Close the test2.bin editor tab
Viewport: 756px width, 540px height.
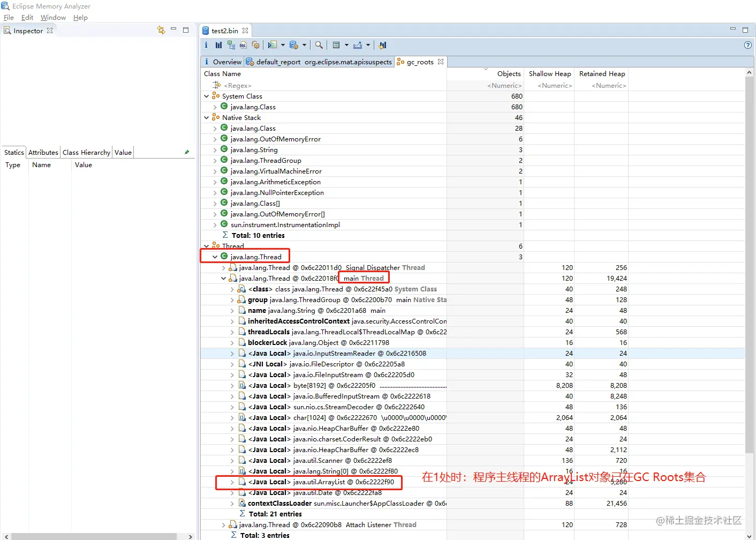point(245,31)
